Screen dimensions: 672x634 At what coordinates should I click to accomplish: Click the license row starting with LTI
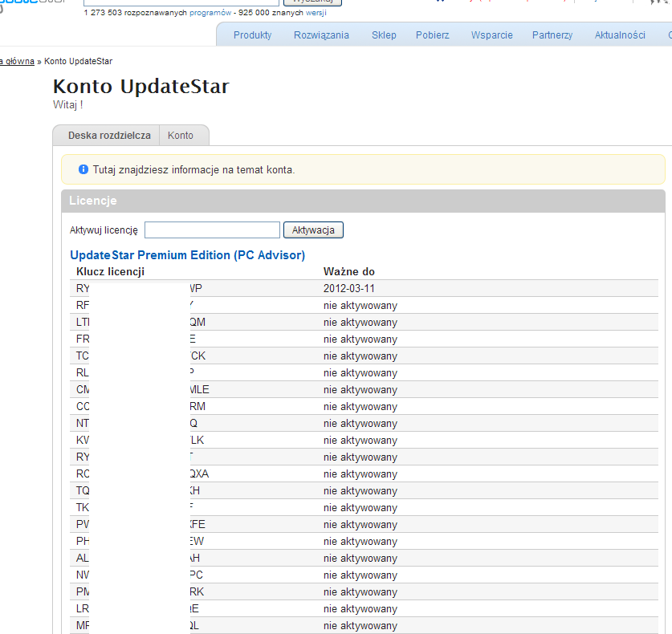[x=364, y=322]
